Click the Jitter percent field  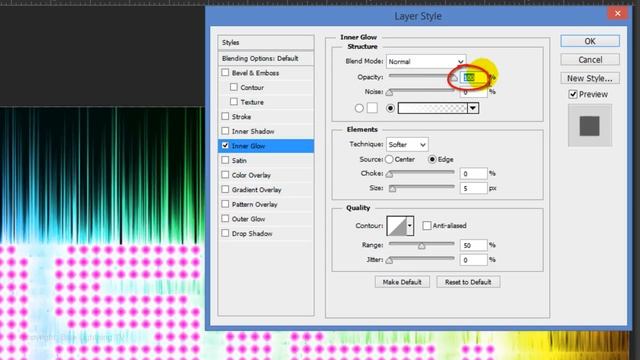[x=473, y=260]
